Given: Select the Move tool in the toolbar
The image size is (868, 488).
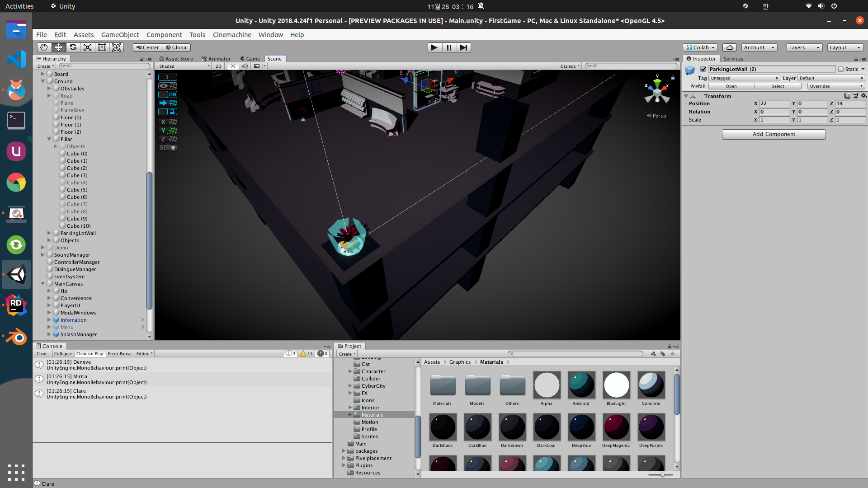Looking at the screenshot, I should [58, 47].
